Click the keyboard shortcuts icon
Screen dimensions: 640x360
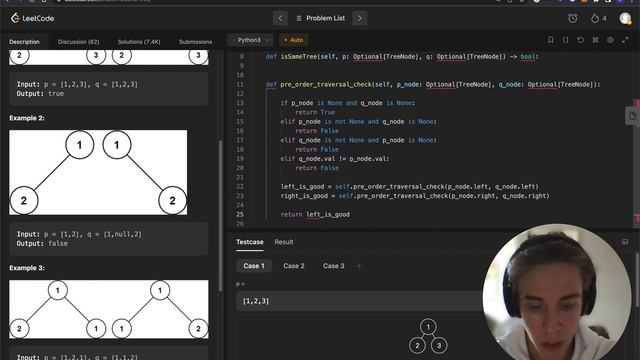(x=595, y=40)
